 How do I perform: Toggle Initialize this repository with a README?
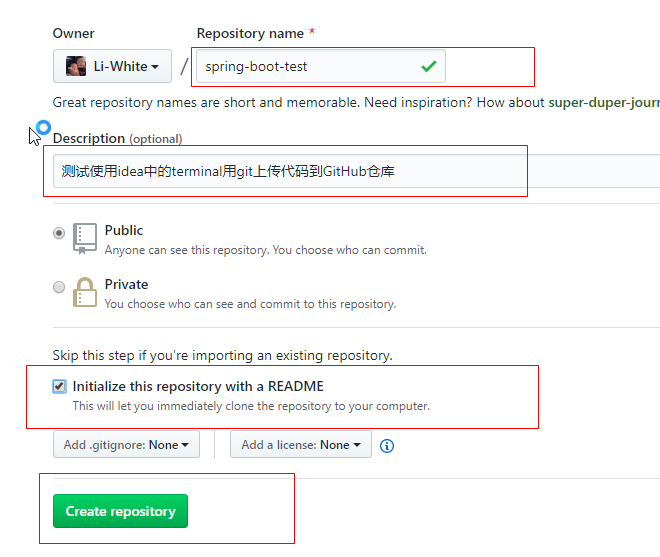[x=59, y=386]
